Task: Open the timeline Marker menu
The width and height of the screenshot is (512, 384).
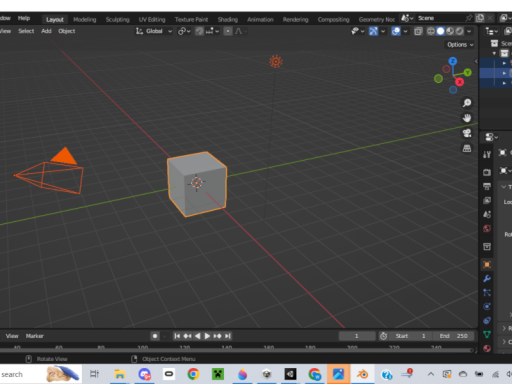Action: coord(35,336)
